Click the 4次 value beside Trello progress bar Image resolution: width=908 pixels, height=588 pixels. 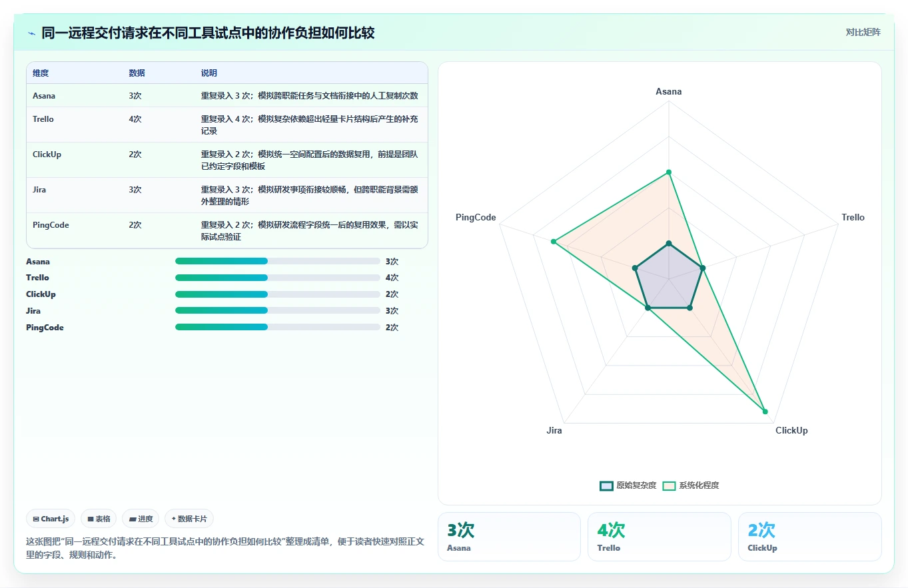pos(392,278)
